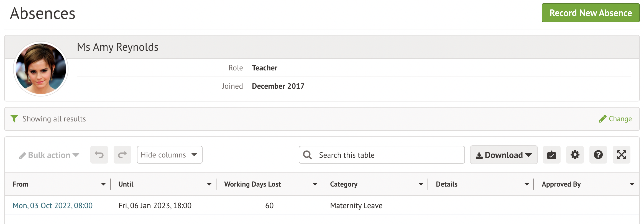Open the Mon, 03 Oct 2022 absence link

point(53,205)
